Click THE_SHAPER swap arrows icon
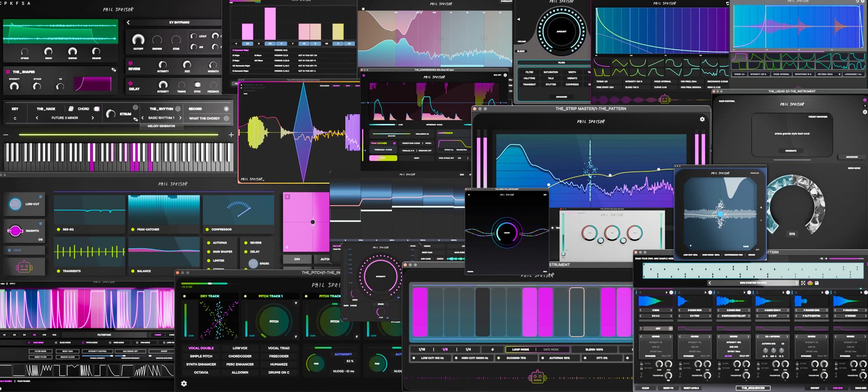The width and height of the screenshot is (868, 392). tap(113, 70)
